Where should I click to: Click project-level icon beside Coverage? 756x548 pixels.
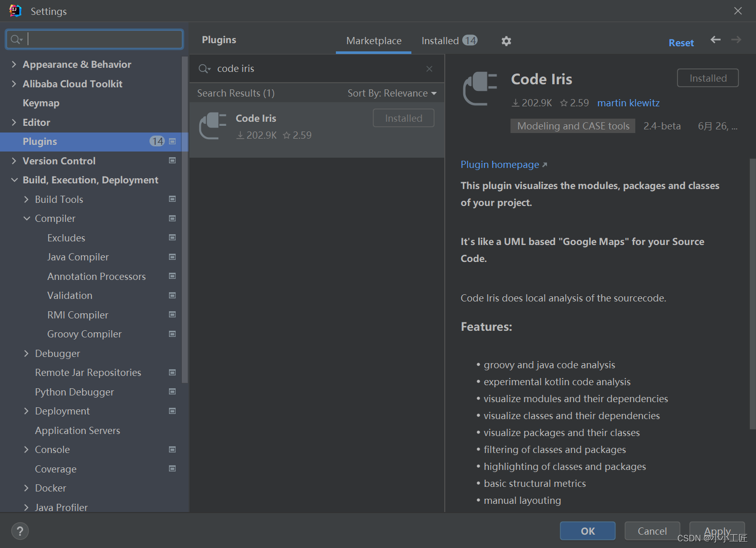(x=173, y=469)
